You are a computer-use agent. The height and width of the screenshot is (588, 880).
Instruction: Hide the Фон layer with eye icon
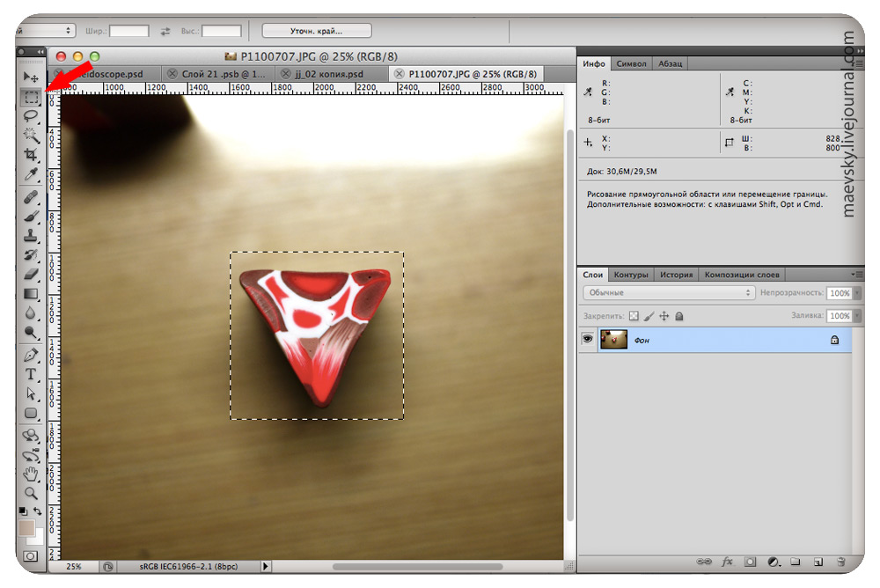(588, 339)
